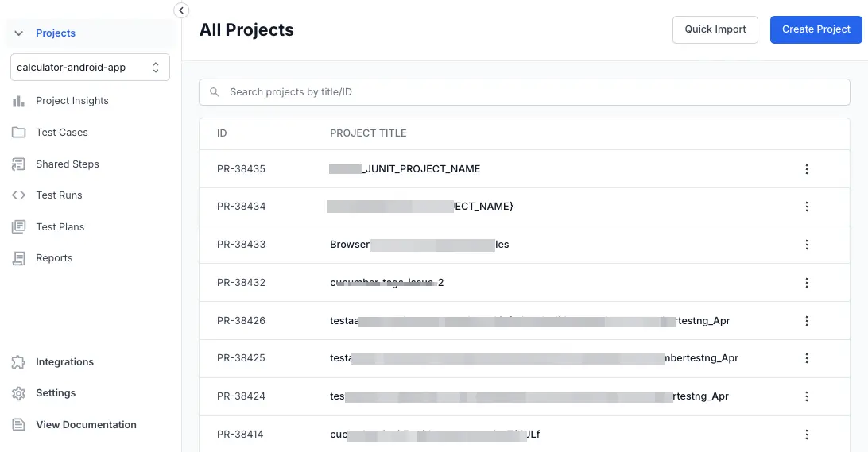The image size is (868, 452).
Task: Click the Test Cases folder icon
Action: [18, 133]
